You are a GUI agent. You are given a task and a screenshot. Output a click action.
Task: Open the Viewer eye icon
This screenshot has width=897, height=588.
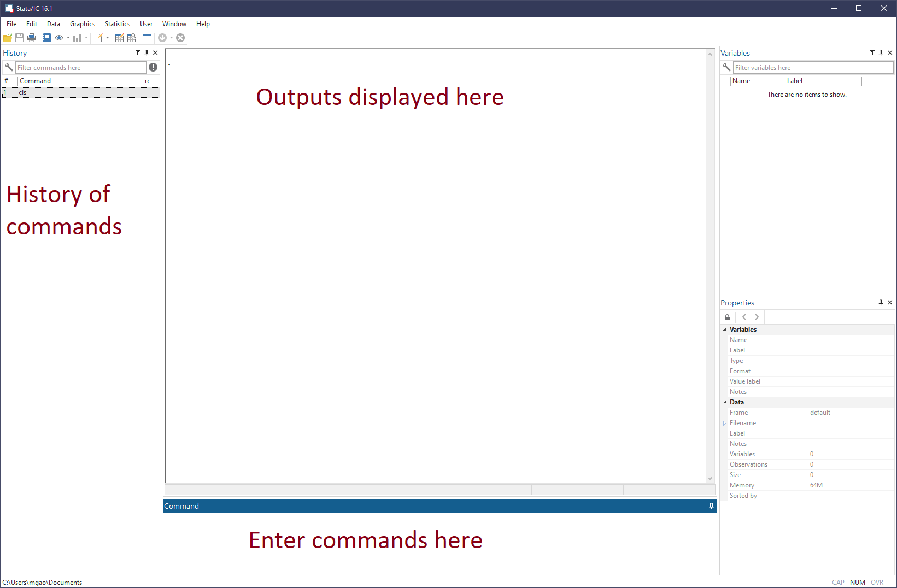[59, 38]
